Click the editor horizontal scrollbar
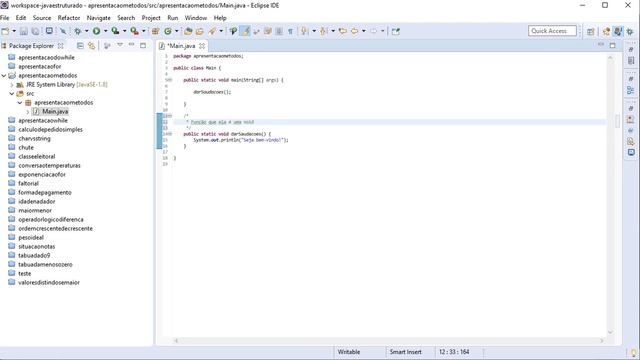This screenshot has width=640, height=360. 390,340
